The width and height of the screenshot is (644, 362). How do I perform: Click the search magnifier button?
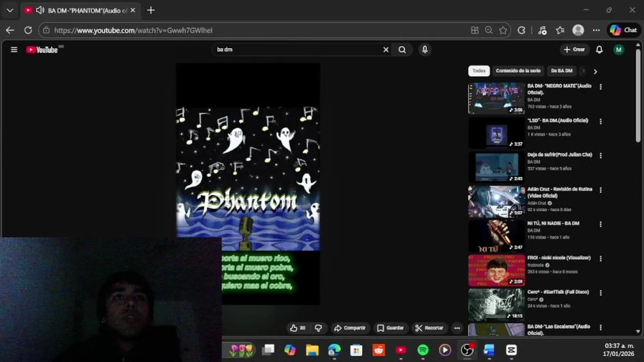[x=402, y=50]
